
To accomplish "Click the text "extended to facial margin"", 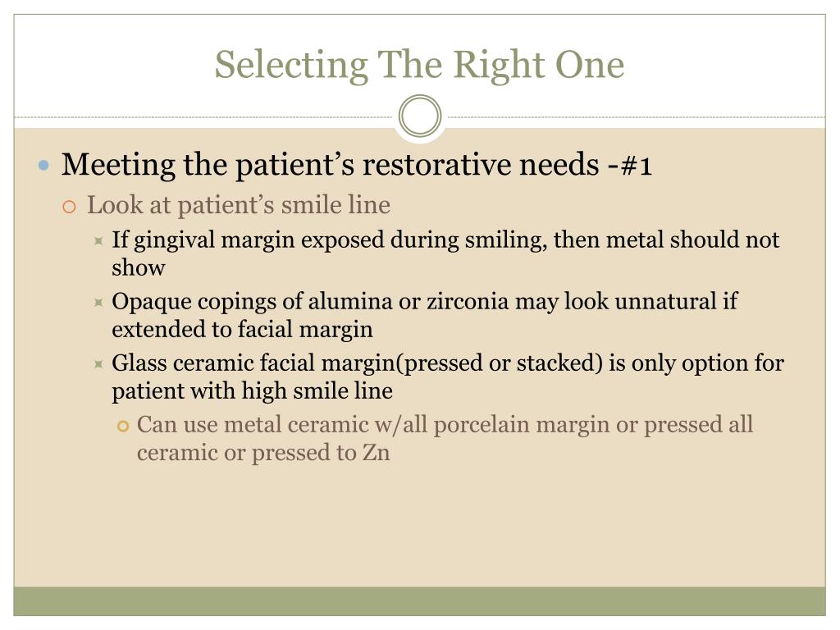I will (x=242, y=329).
